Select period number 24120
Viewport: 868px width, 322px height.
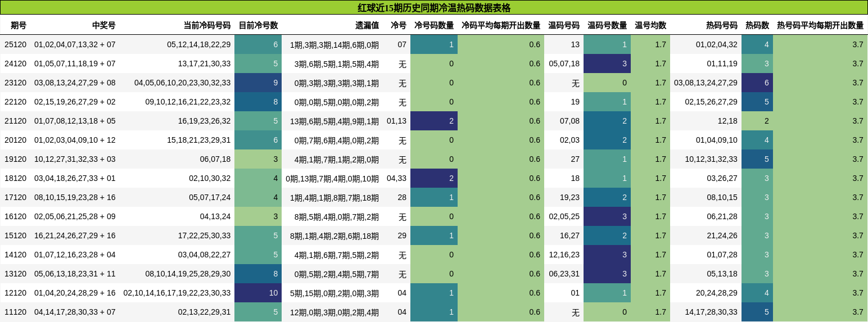click(16, 64)
